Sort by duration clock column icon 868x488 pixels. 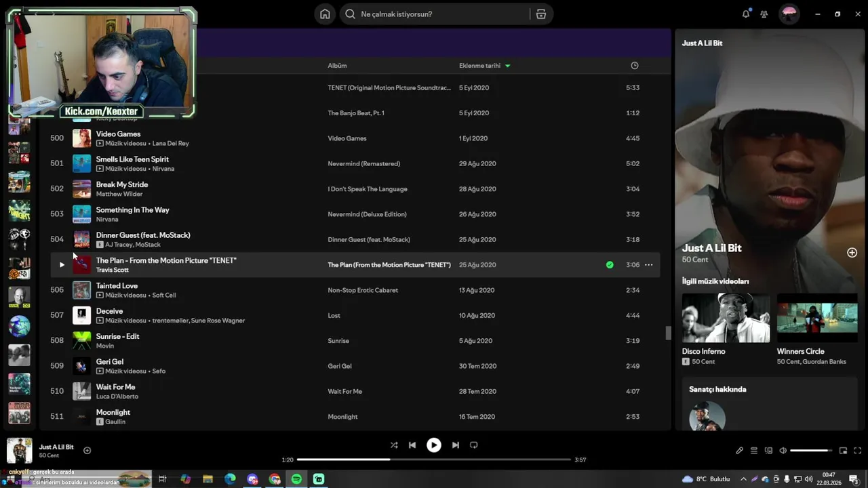[635, 66]
